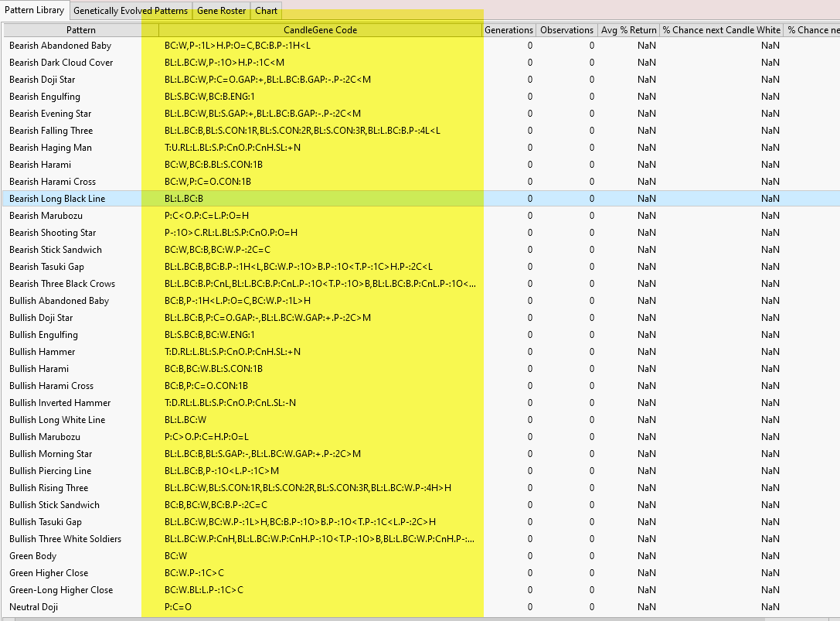Select the Bullish Morning Star row
Image resolution: width=840 pixels, height=621 pixels.
click(50, 454)
